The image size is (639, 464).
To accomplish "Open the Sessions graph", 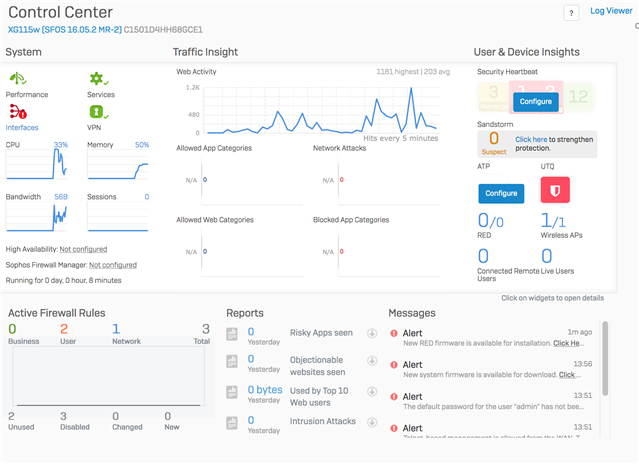I will tap(118, 217).
